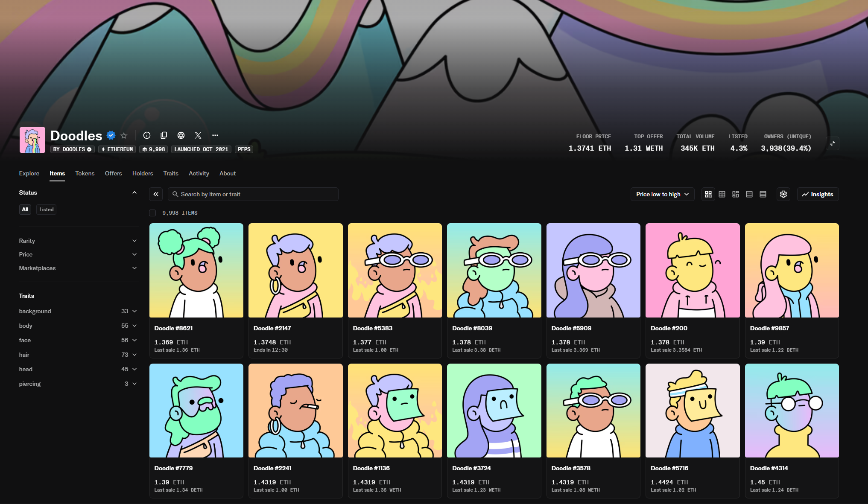Open the Insights view
Screen dimensions: 868x504
click(x=818, y=194)
